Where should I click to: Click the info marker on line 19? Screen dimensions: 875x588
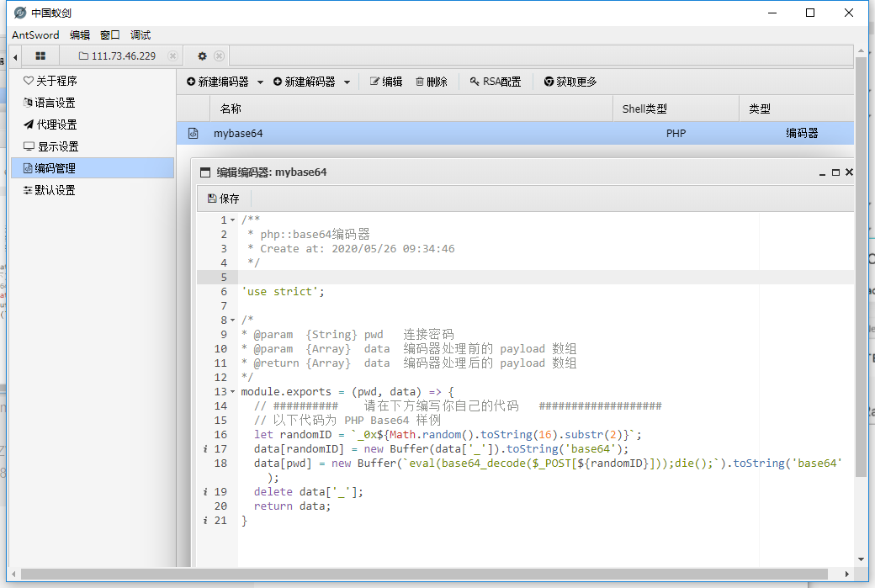tap(204, 491)
